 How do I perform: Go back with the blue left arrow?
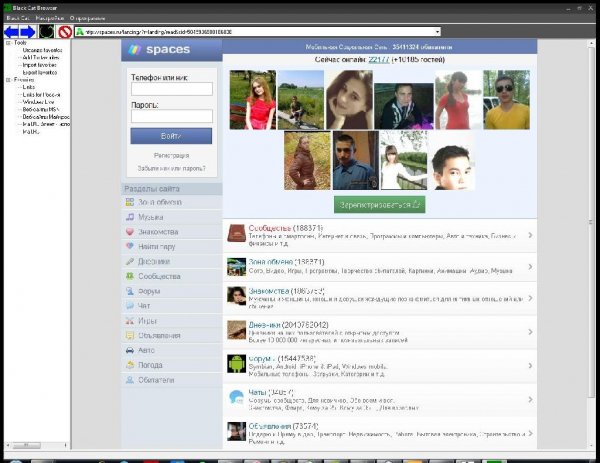point(11,32)
